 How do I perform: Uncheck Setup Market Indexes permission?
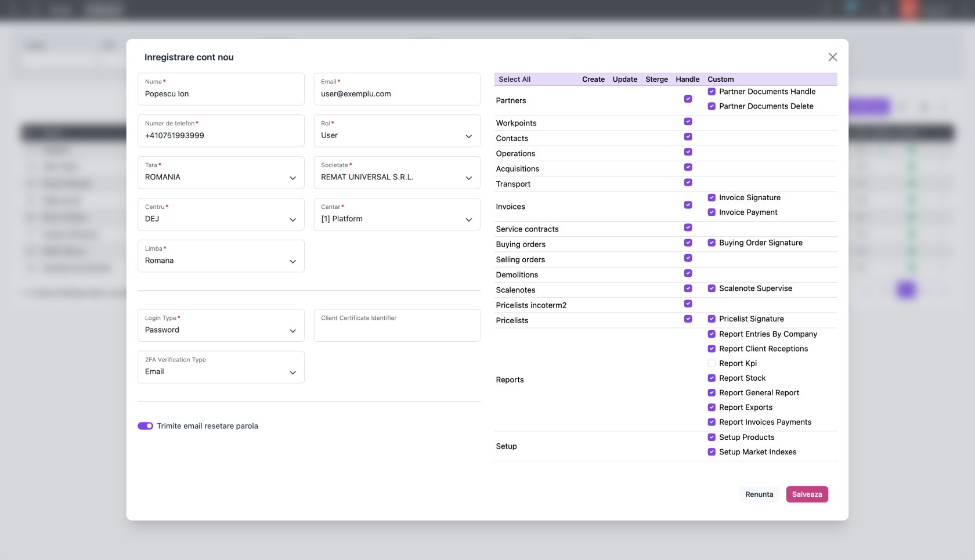[712, 452]
